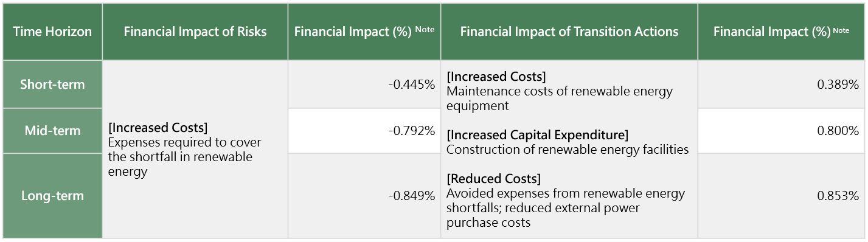The height and width of the screenshot is (242, 868).
Task: Click the Maintenance costs of renewable equipment text
Action: [560, 99]
